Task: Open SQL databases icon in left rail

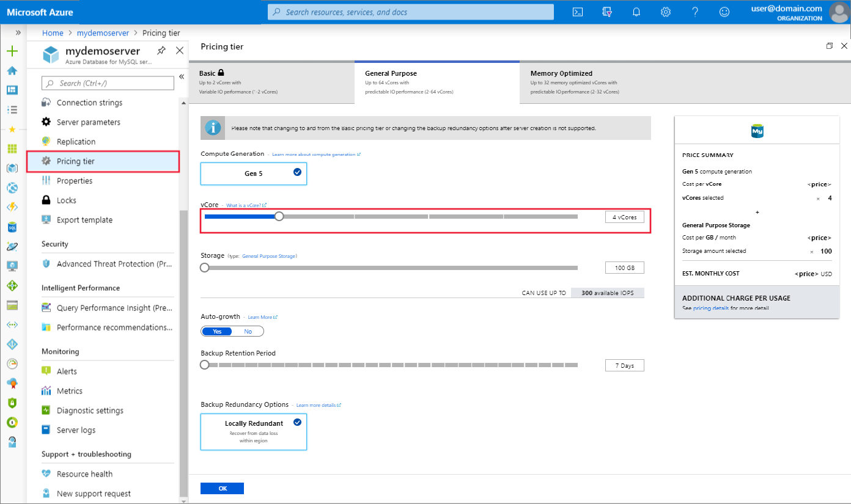Action: [12, 227]
